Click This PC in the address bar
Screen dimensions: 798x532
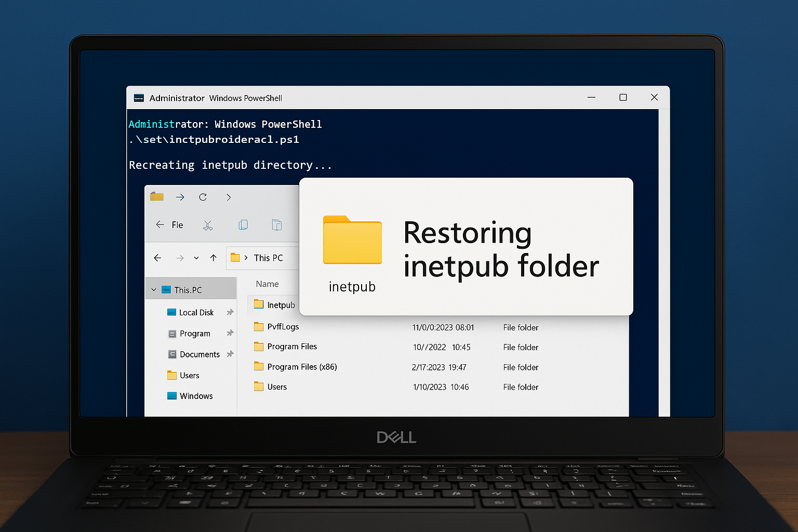point(268,258)
